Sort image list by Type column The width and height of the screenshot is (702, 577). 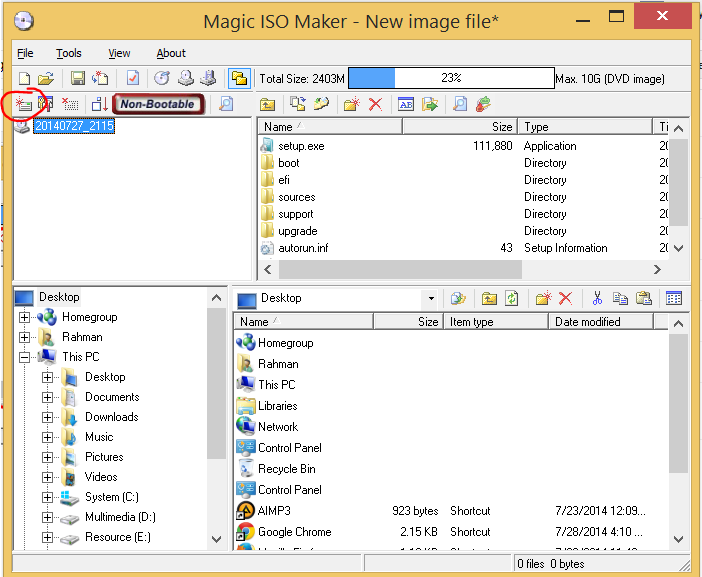pyautogui.click(x=585, y=127)
